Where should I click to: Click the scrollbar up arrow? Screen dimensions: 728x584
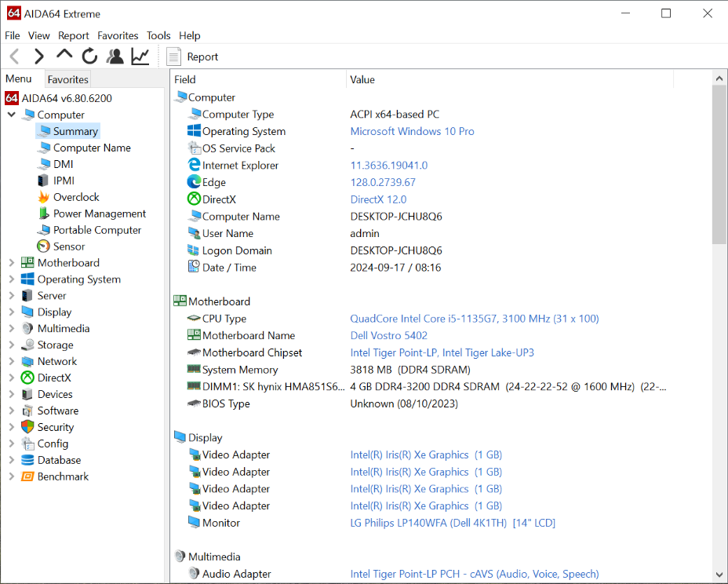pyautogui.click(x=719, y=78)
